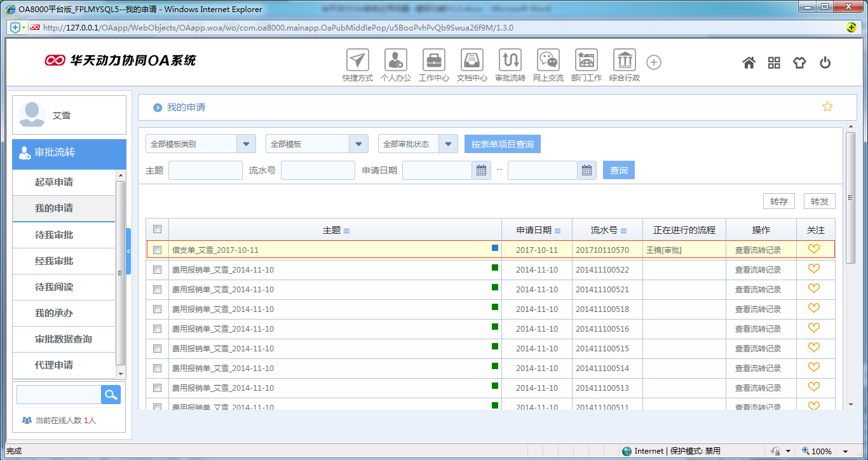Open 起草申请 from the sidebar menu
Image resolution: width=868 pixels, height=460 pixels.
point(54,182)
